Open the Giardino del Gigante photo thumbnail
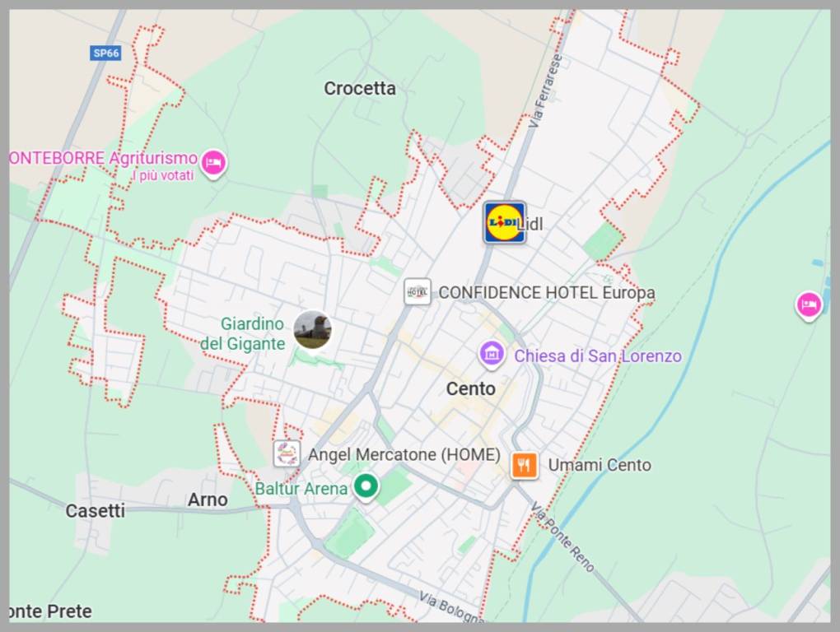Image resolution: width=840 pixels, height=632 pixels. click(x=313, y=330)
